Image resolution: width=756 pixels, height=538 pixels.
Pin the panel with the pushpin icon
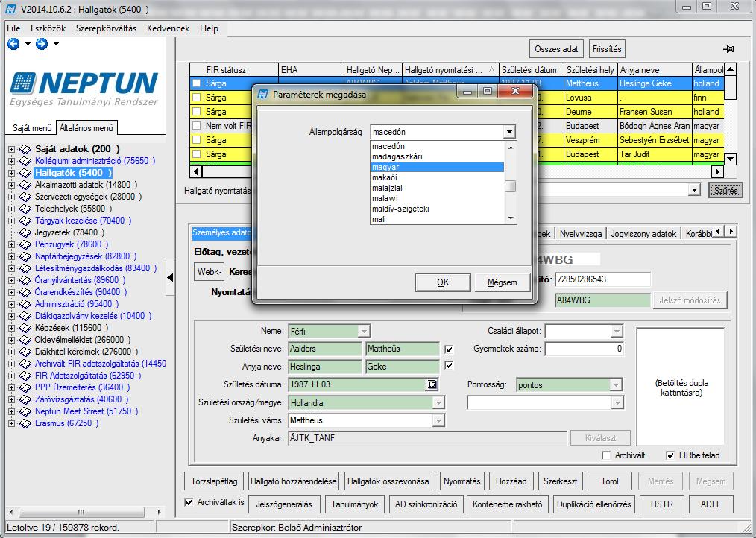coord(728,49)
